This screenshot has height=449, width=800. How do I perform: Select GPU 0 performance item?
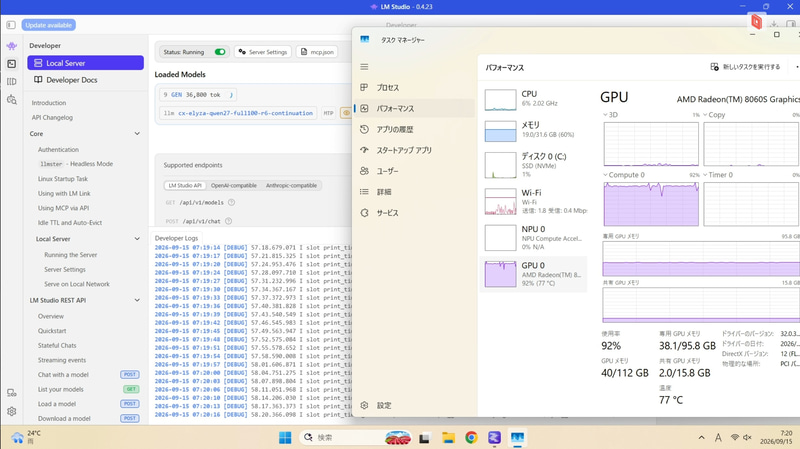(x=533, y=274)
